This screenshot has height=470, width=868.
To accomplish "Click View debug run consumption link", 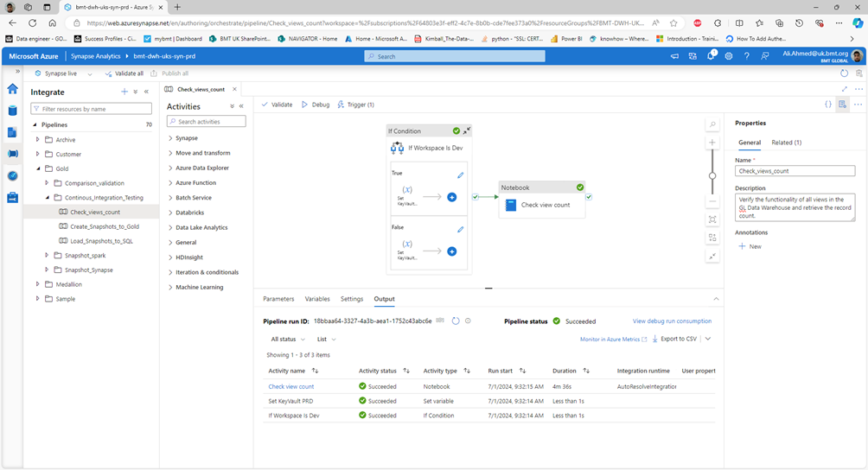I will (x=672, y=321).
